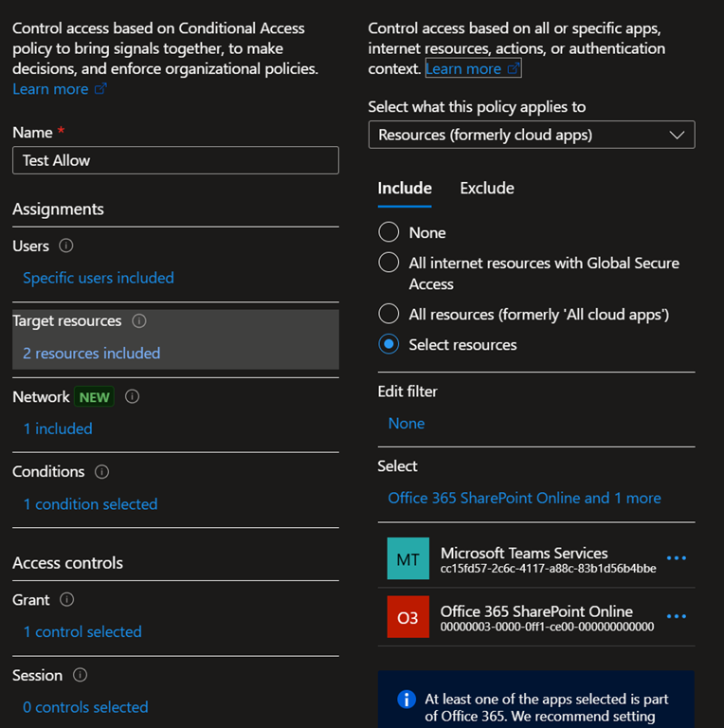Open the Office 365 SharePoint Online ellipsis menu
Screen dimensions: 724x728
(x=676, y=617)
